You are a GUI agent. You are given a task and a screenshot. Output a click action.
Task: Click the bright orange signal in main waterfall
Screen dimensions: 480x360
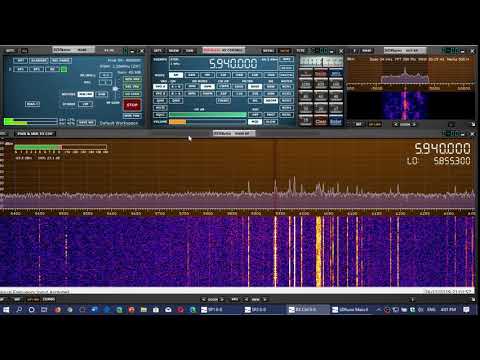click(x=318, y=252)
